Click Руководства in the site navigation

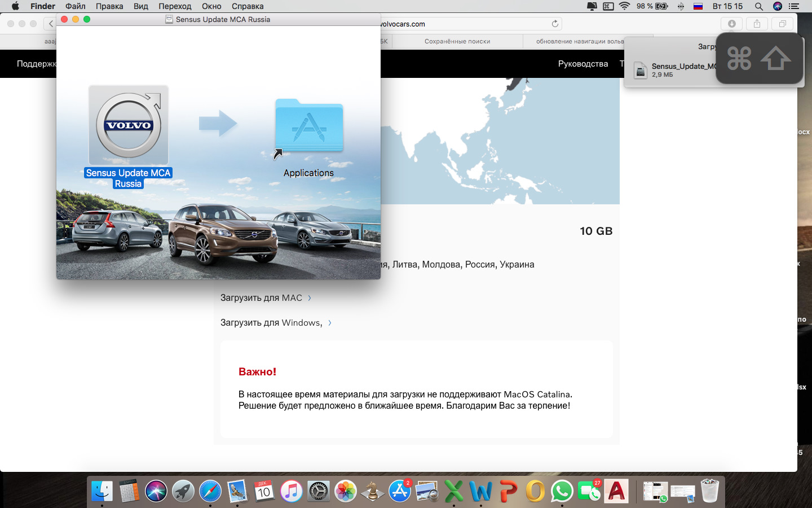pos(583,64)
